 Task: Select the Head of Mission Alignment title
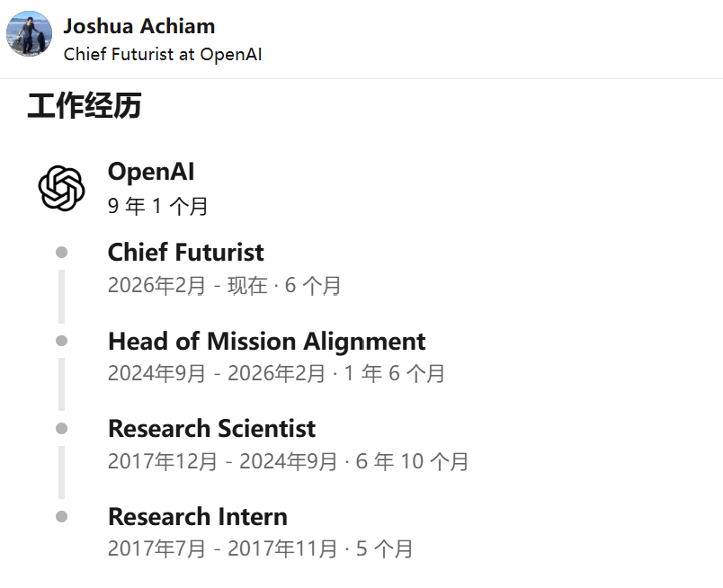pyautogui.click(x=266, y=342)
